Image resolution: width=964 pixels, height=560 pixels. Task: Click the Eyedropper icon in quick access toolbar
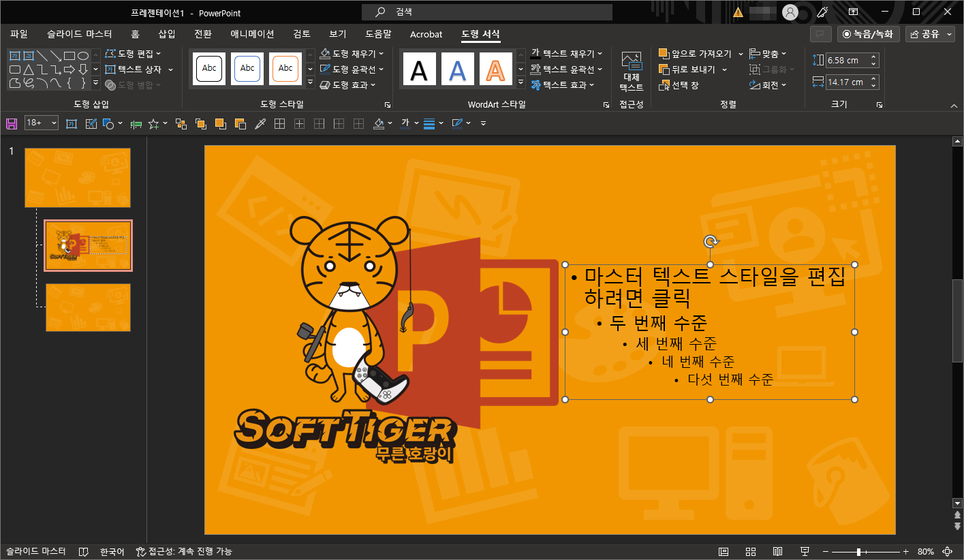260,123
